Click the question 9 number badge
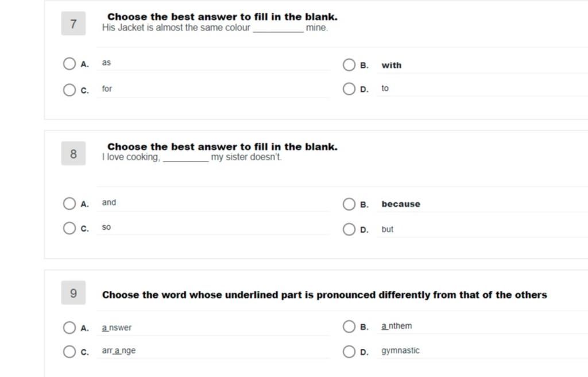588x377 pixels. pos(73,293)
